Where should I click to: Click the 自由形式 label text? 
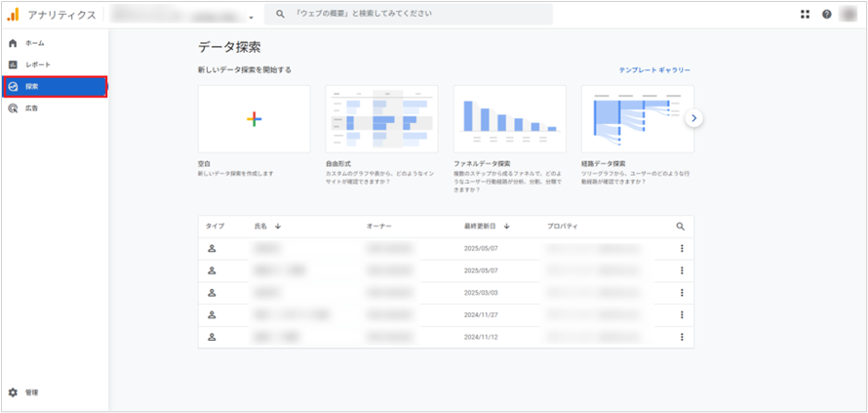click(x=337, y=164)
